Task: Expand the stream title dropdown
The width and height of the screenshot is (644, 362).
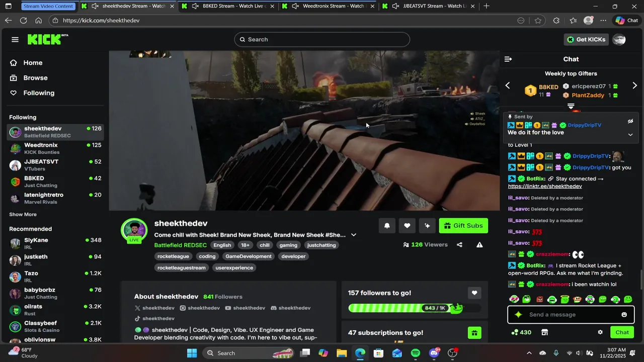Action: pyautogui.click(x=354, y=235)
